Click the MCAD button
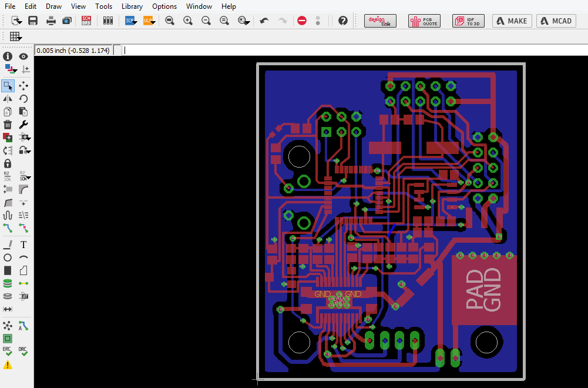This screenshot has width=588, height=388. pos(556,21)
